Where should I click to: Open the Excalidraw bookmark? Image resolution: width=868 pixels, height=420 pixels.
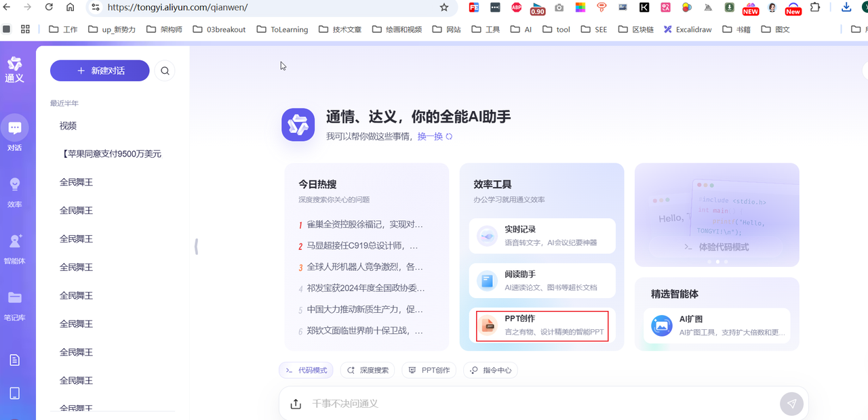(688, 29)
